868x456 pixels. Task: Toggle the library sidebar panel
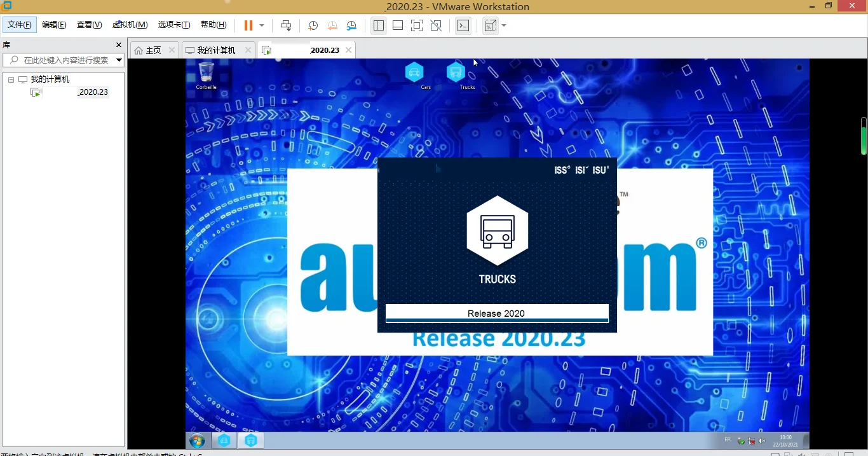(x=379, y=25)
